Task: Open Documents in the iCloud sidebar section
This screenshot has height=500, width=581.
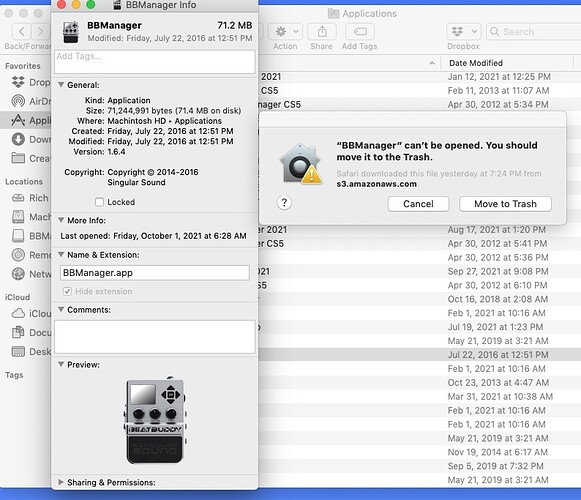Action: click(x=31, y=332)
